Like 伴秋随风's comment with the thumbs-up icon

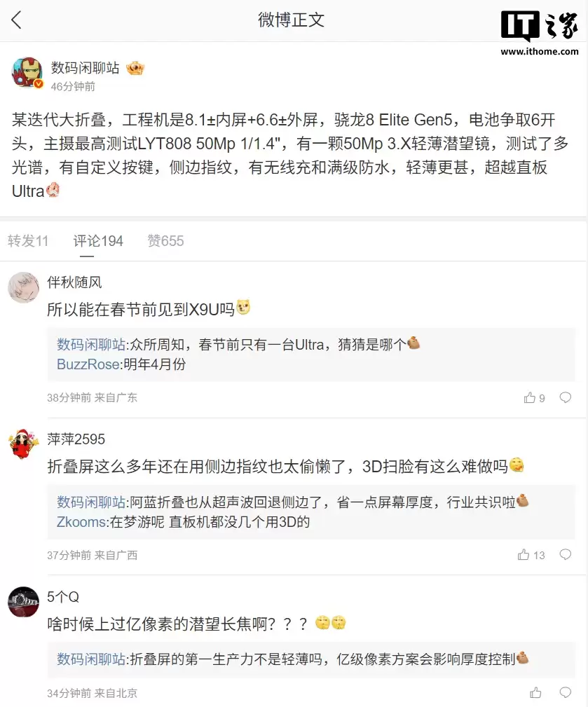coord(528,397)
